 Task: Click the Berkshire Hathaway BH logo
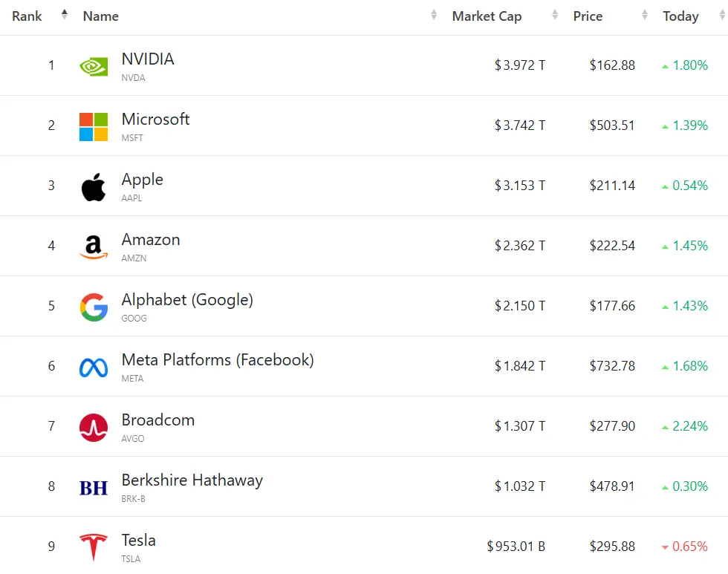94,487
